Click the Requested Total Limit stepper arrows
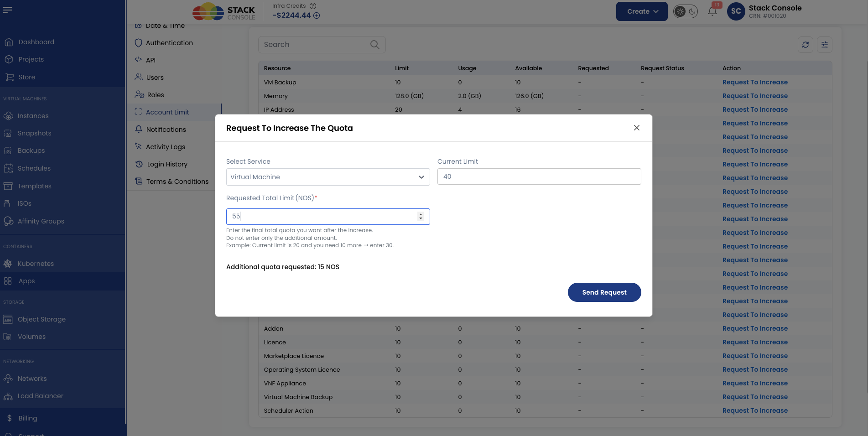 tap(421, 217)
